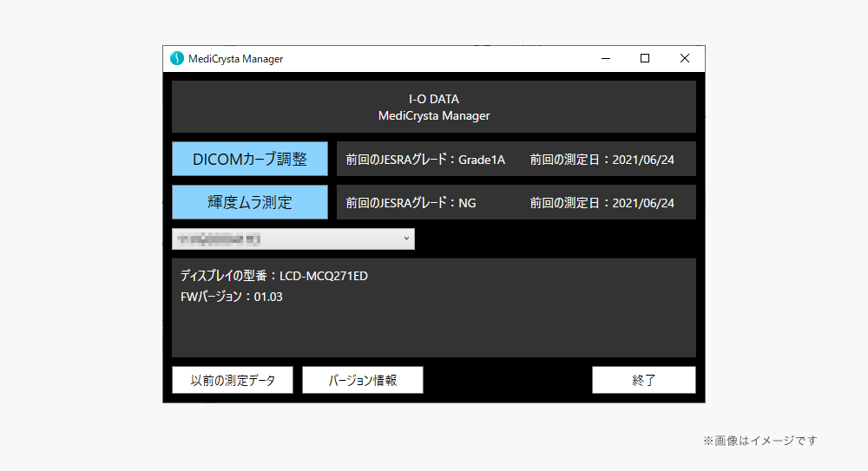This screenshot has height=471, width=868.
Task: Close the MediCrysta Manager window
Action: click(685, 59)
